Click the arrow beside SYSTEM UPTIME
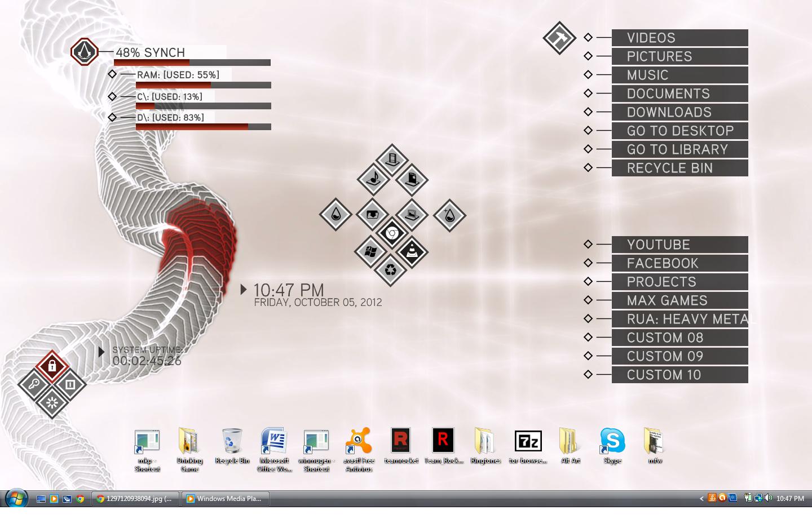Screen dimensions: 812x519 click(x=101, y=352)
